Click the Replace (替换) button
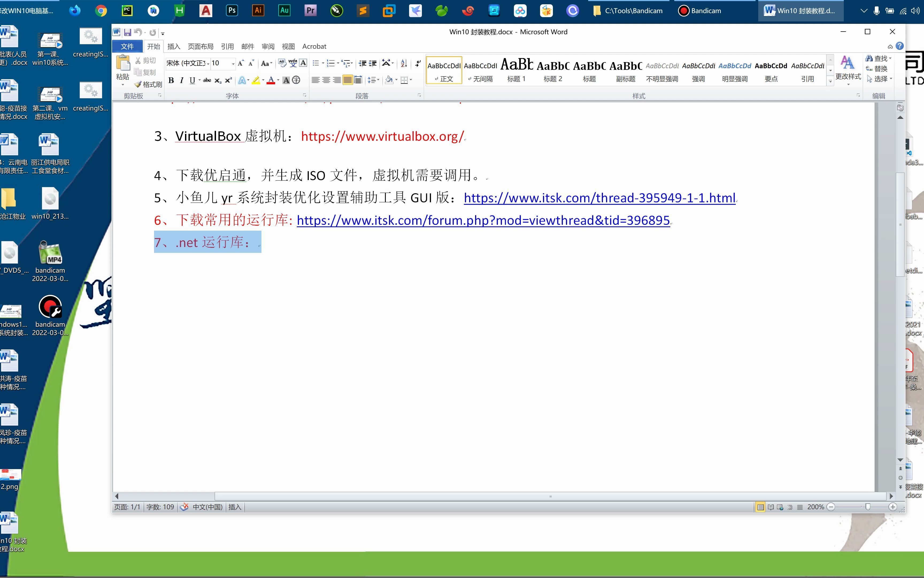924x578 pixels. click(877, 69)
